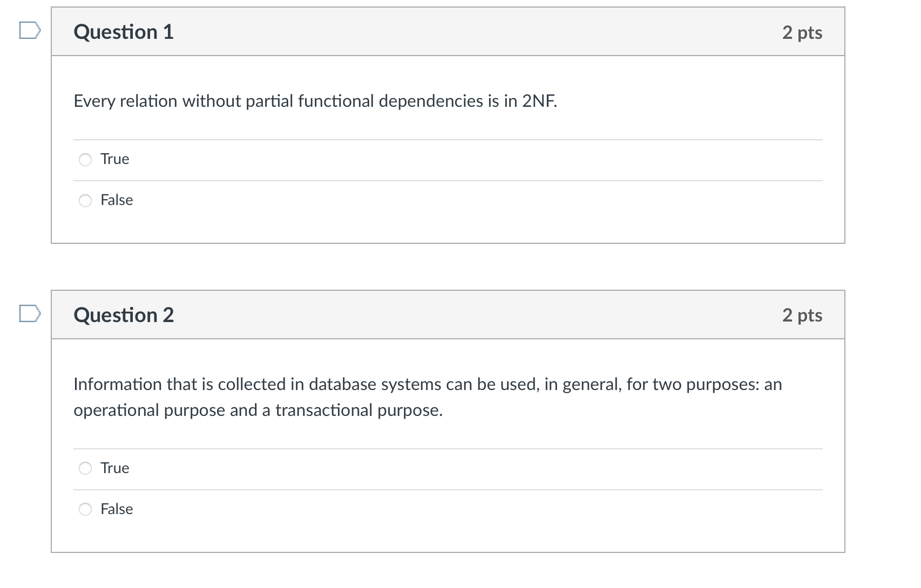Click the Question 1 header bar

point(448,31)
